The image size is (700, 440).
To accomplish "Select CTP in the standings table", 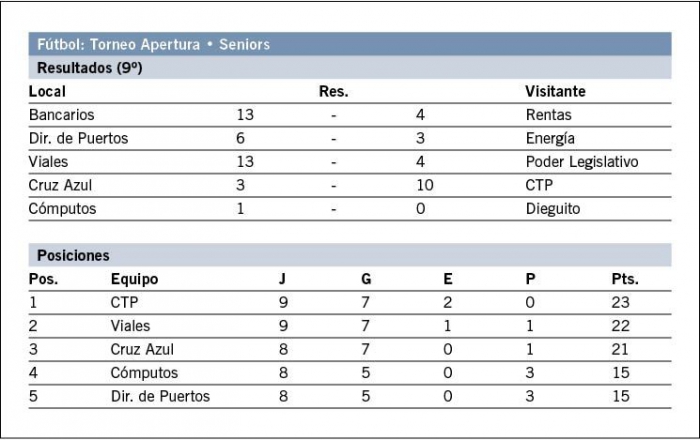I will (124, 303).
